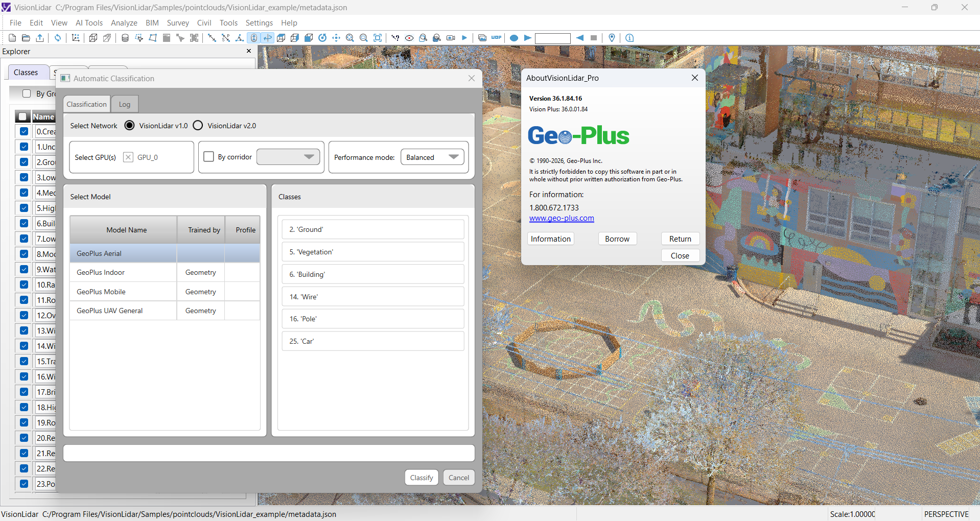Click the video camera icon
The image size is (980, 521).
pos(451,38)
